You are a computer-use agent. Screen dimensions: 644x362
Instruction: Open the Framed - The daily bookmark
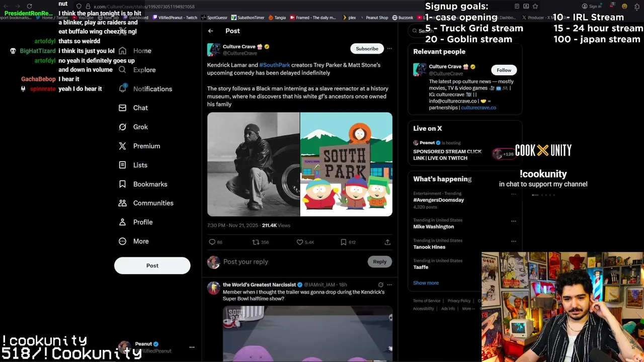coord(313,18)
